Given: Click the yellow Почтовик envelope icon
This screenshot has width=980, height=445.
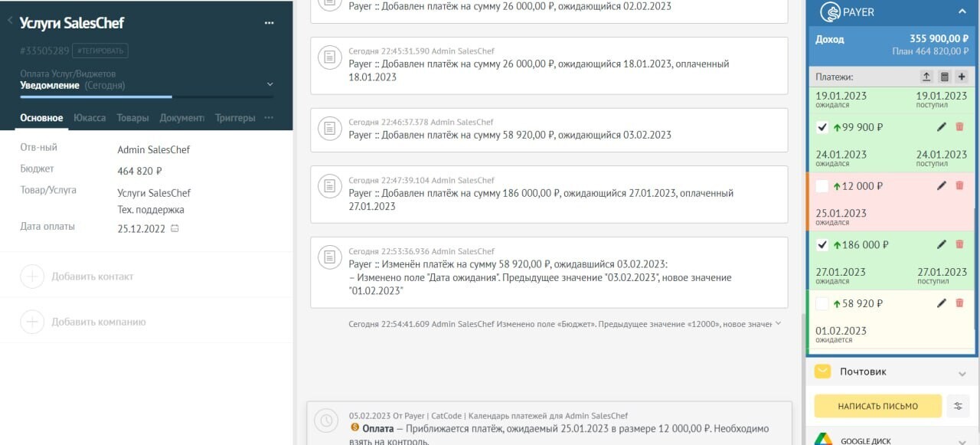Looking at the screenshot, I should tap(823, 371).
